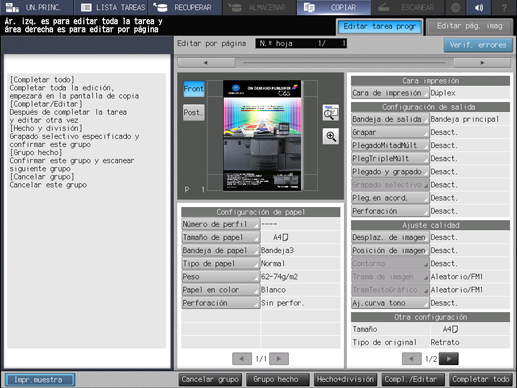Open Desplaz. de imagen setting
Image resolution: width=517 pixels, height=388 pixels.
(390, 237)
